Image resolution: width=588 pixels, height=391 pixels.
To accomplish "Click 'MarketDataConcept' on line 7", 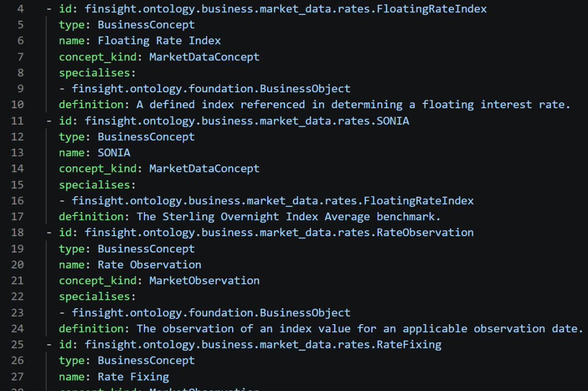I will click(204, 57).
